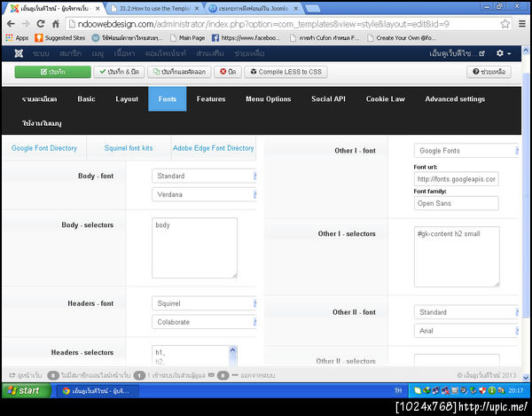
Task: Open the menu assignment tab on second row
Action: click(x=42, y=123)
